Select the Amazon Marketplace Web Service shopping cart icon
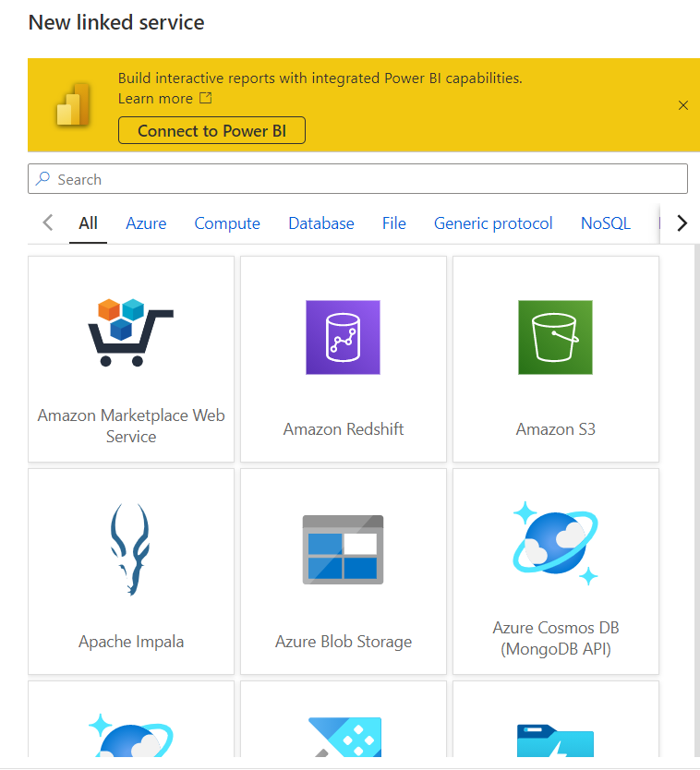This screenshot has width=700, height=770. click(x=130, y=332)
